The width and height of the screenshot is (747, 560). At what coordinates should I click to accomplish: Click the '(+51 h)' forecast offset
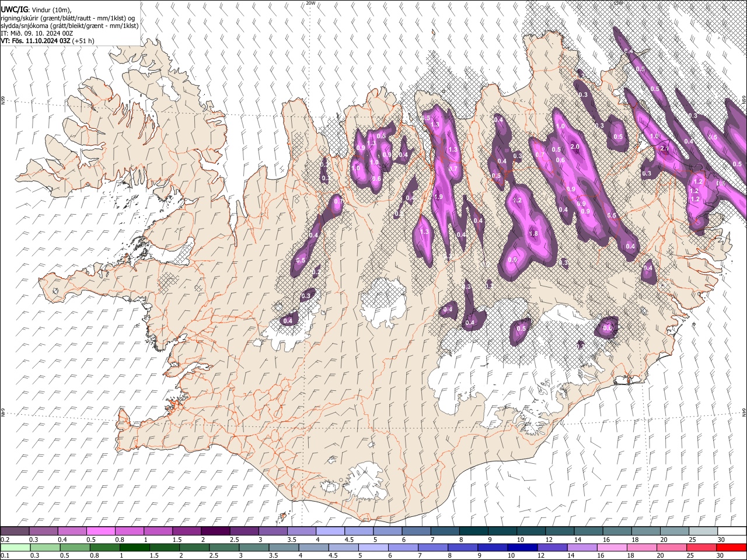[83, 41]
